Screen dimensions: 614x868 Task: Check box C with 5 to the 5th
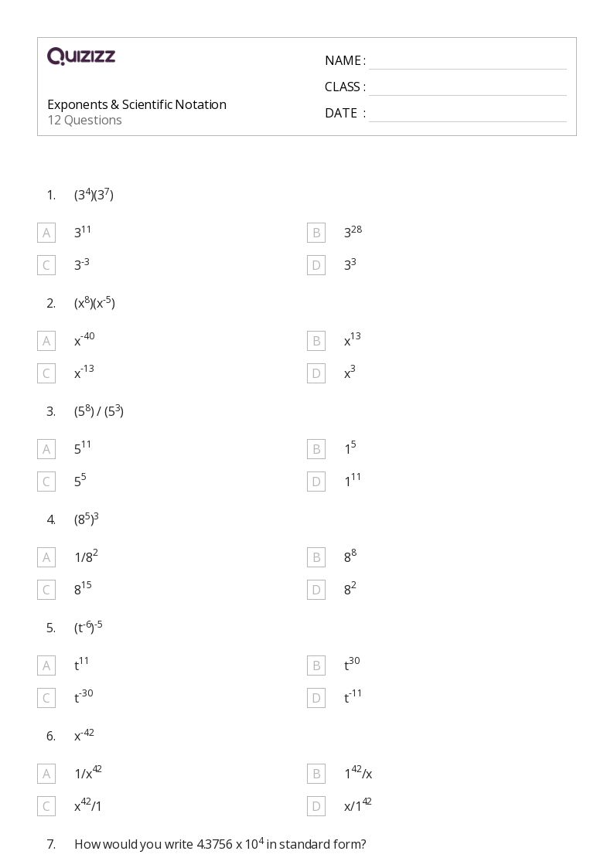coord(46,482)
